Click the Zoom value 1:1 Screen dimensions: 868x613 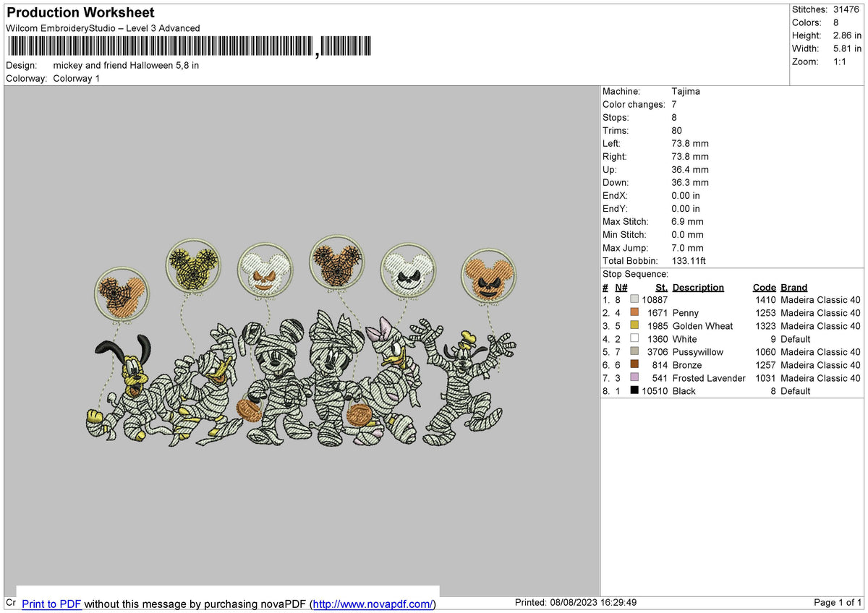point(840,61)
